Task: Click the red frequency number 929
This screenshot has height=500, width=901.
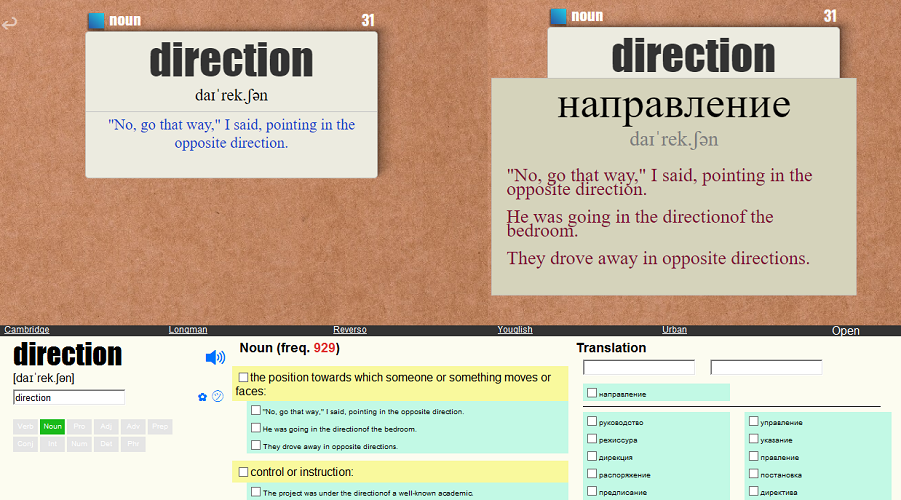Action: (x=324, y=348)
